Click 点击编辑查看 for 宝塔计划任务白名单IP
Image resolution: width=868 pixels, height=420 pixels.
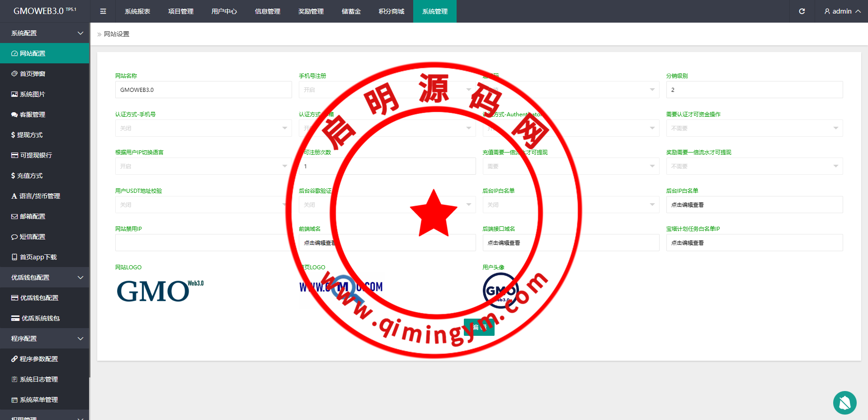pos(754,243)
